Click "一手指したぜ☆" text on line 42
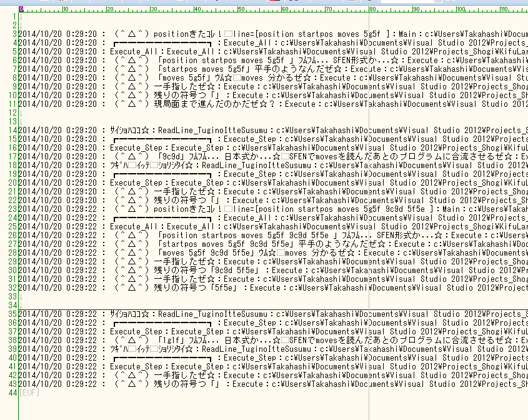The height and width of the screenshot is (420, 528). tap(184, 376)
